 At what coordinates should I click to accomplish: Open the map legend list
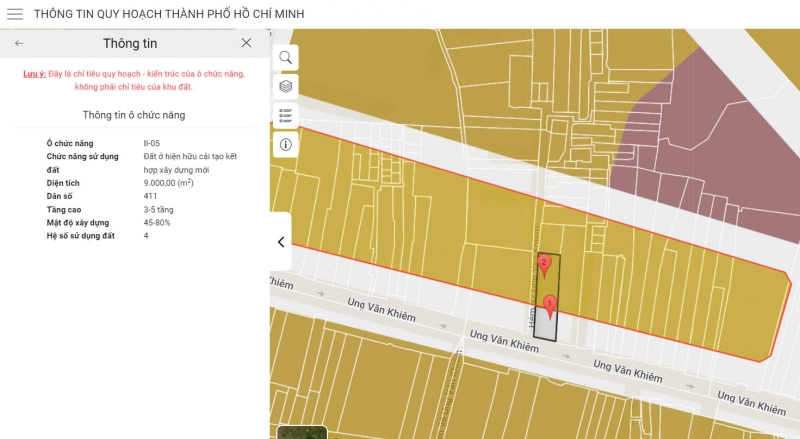click(x=286, y=116)
